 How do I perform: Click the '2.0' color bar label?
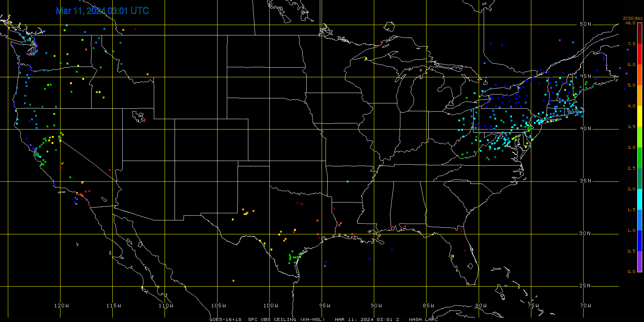coord(631,189)
